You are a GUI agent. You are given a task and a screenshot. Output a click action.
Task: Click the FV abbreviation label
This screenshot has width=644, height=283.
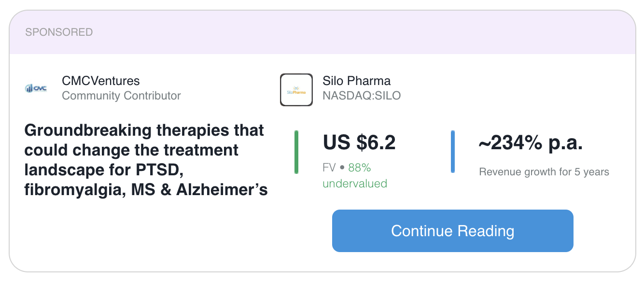(329, 168)
